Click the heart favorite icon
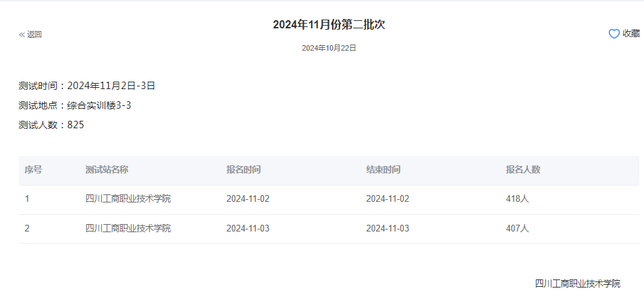Viewport: 644px width, 299px height. point(614,34)
